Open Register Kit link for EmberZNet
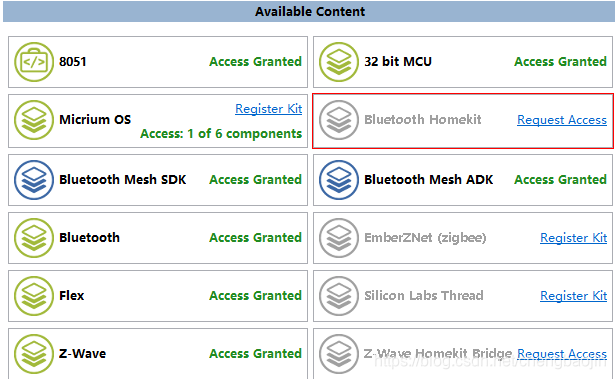 (x=573, y=237)
